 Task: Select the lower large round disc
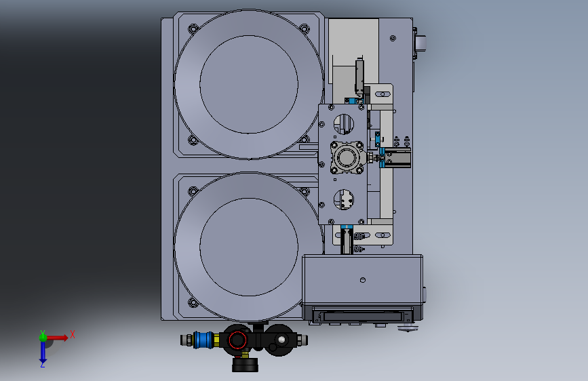(249, 247)
